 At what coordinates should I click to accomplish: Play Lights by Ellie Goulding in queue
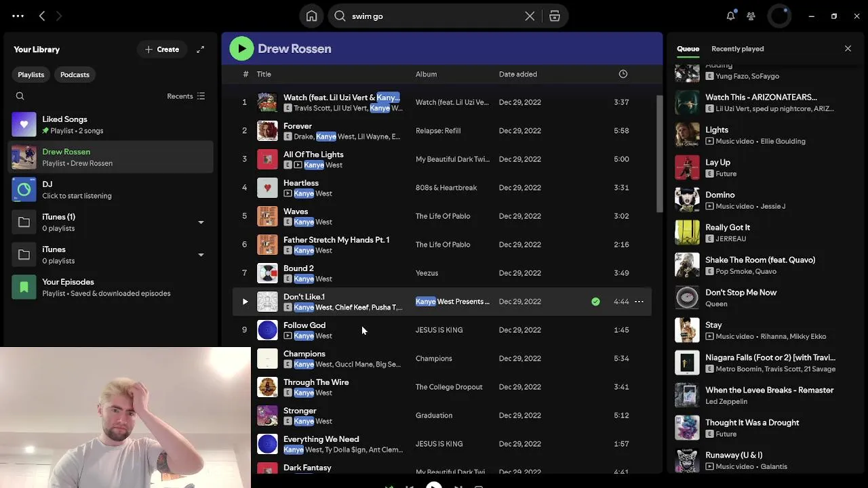[687, 135]
